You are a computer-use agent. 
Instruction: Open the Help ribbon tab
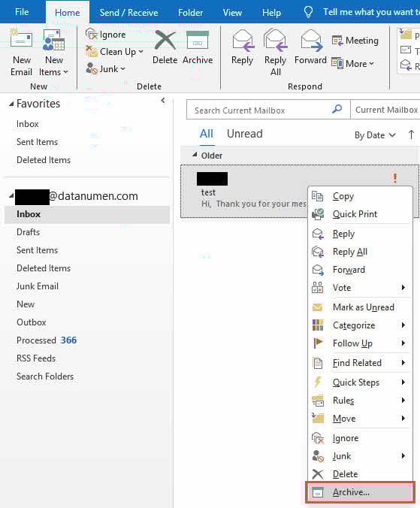[271, 12]
